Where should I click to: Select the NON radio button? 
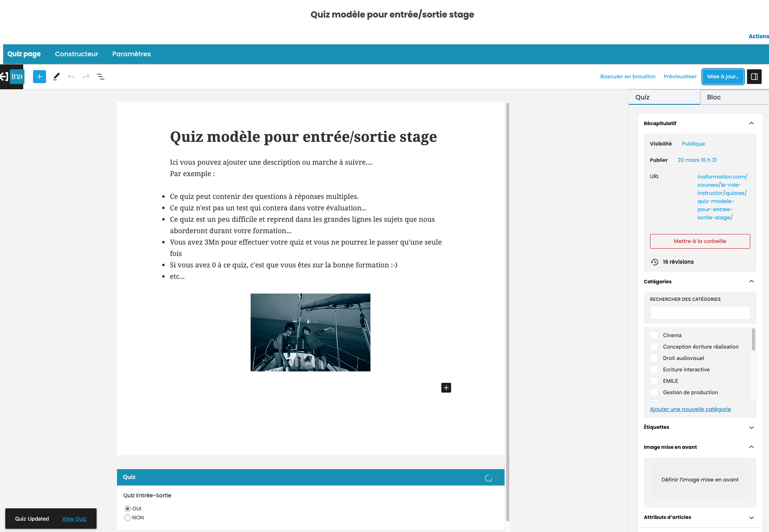[x=128, y=518]
